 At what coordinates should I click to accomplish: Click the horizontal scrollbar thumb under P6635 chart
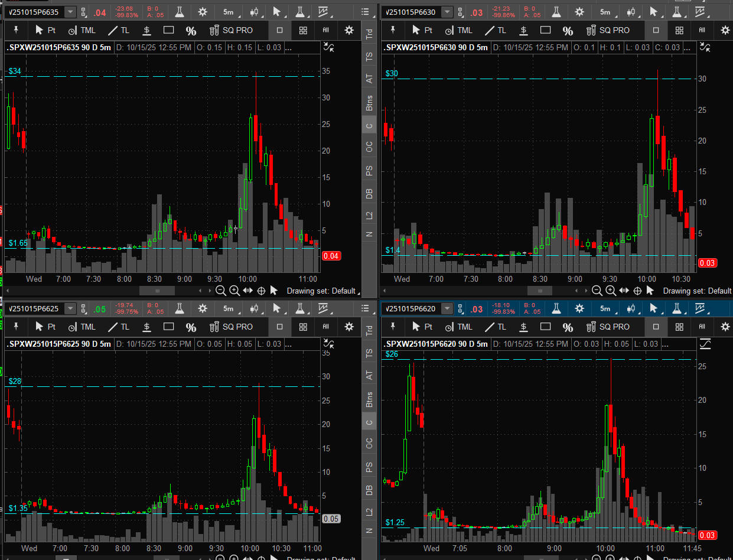(x=157, y=291)
